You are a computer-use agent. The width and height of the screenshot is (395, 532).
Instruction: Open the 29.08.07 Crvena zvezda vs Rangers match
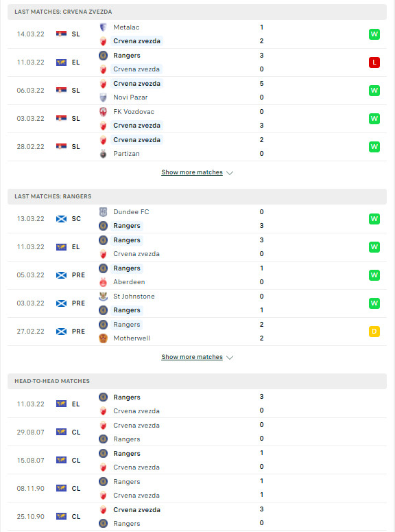(197, 432)
